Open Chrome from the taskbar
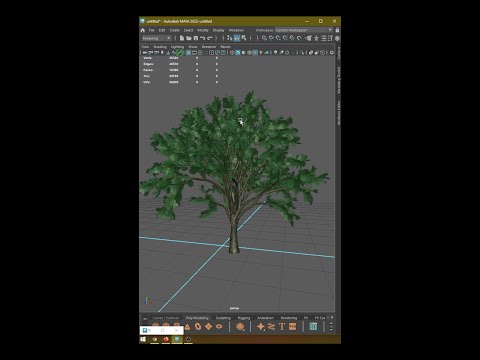Screen dimensions: 480x360 tap(155, 339)
